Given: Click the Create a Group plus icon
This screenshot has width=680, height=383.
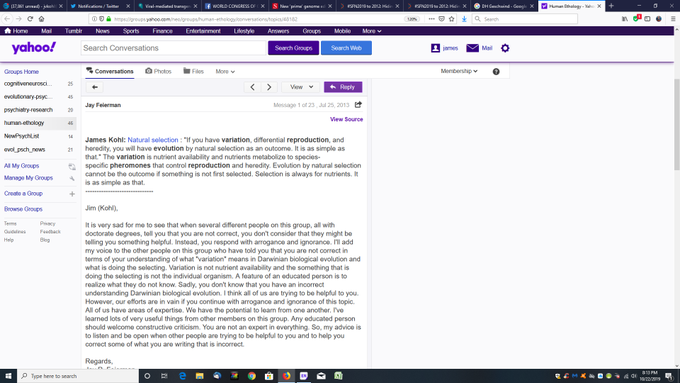Looking at the screenshot, I should [x=72, y=194].
